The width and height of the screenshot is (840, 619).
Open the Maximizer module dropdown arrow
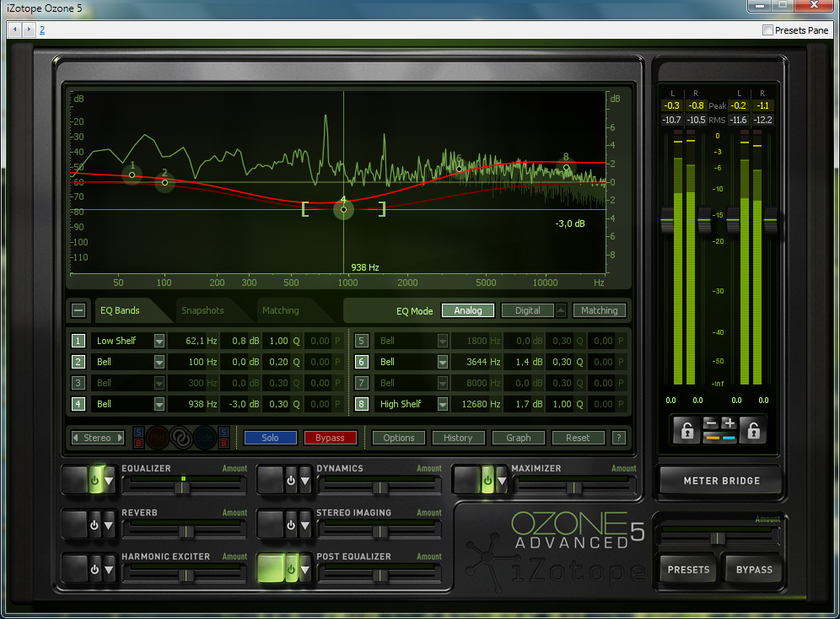(502, 481)
